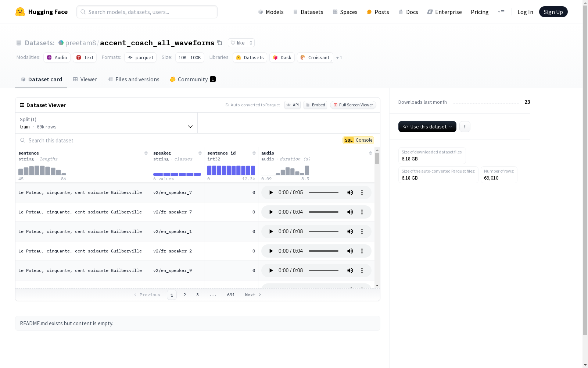Open Posts in the top navigation

coord(378,12)
